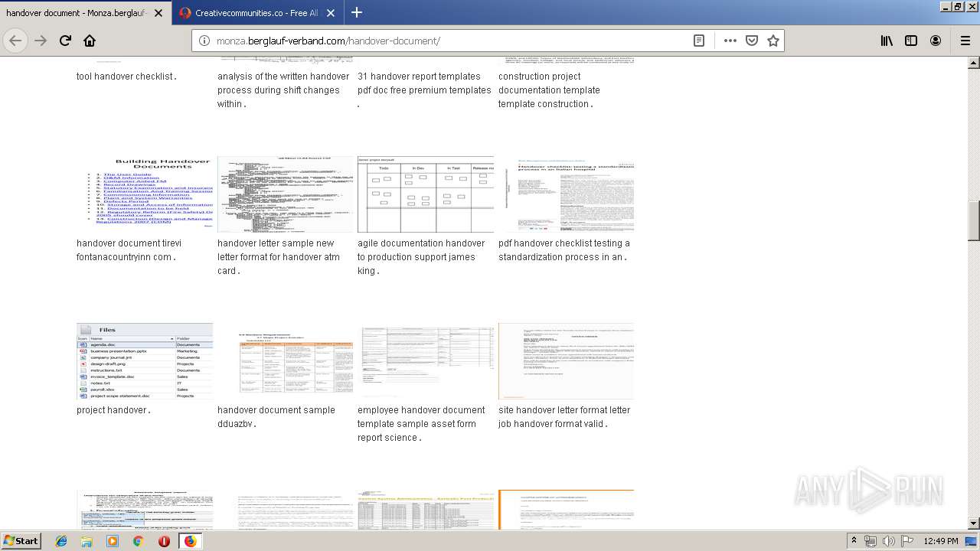Open the volume speaker tray icon
Screen dimensions: 980x551
pos(888,541)
